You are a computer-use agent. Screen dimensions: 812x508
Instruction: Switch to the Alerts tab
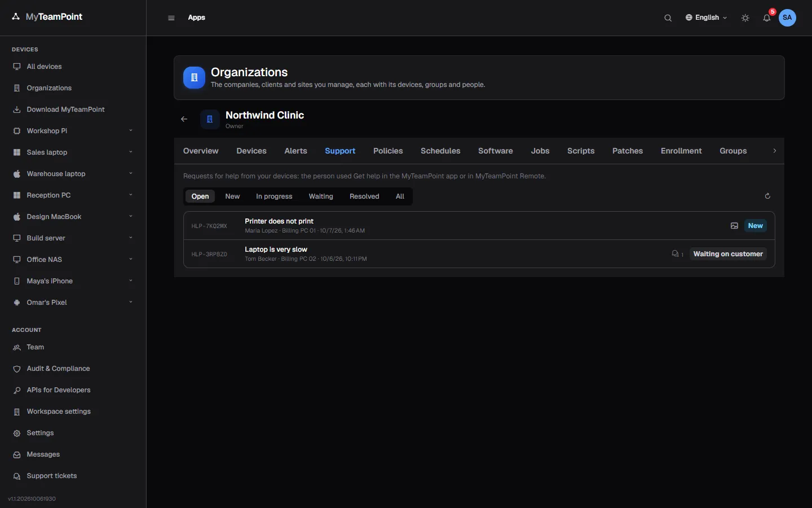click(x=296, y=151)
